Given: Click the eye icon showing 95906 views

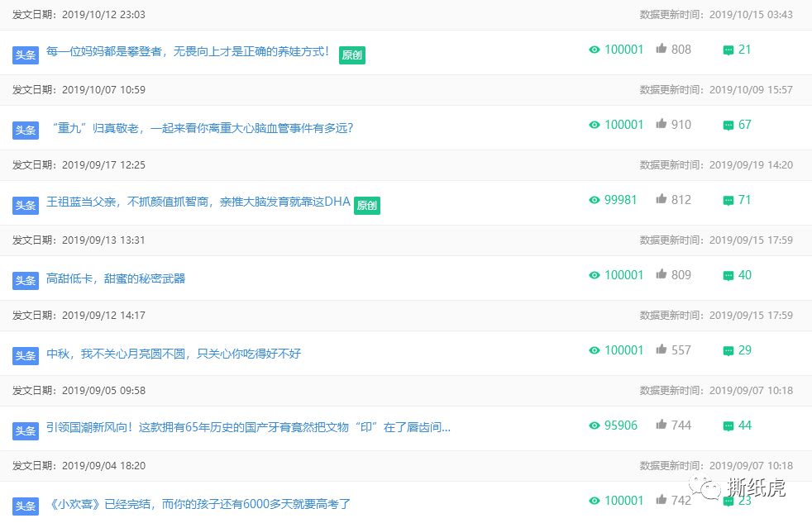Looking at the screenshot, I should tap(595, 425).
